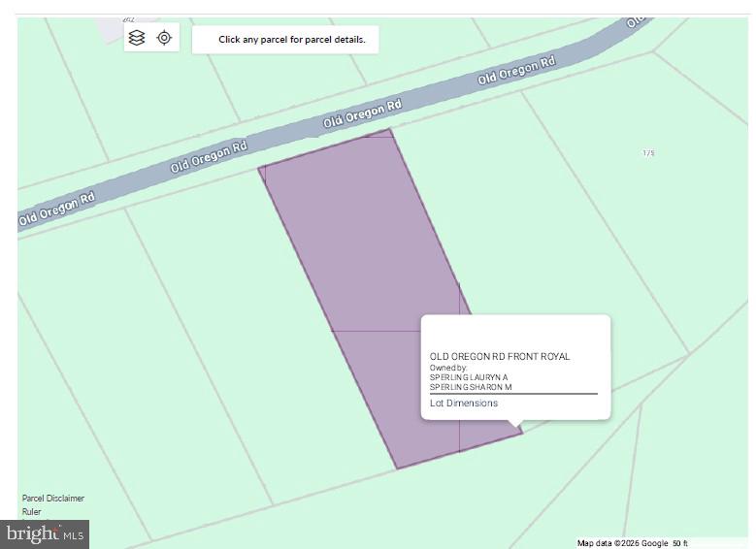Viewport: 756px width, 549px height.
Task: Click the Old Oregon Rd label near center
Action: pos(362,113)
